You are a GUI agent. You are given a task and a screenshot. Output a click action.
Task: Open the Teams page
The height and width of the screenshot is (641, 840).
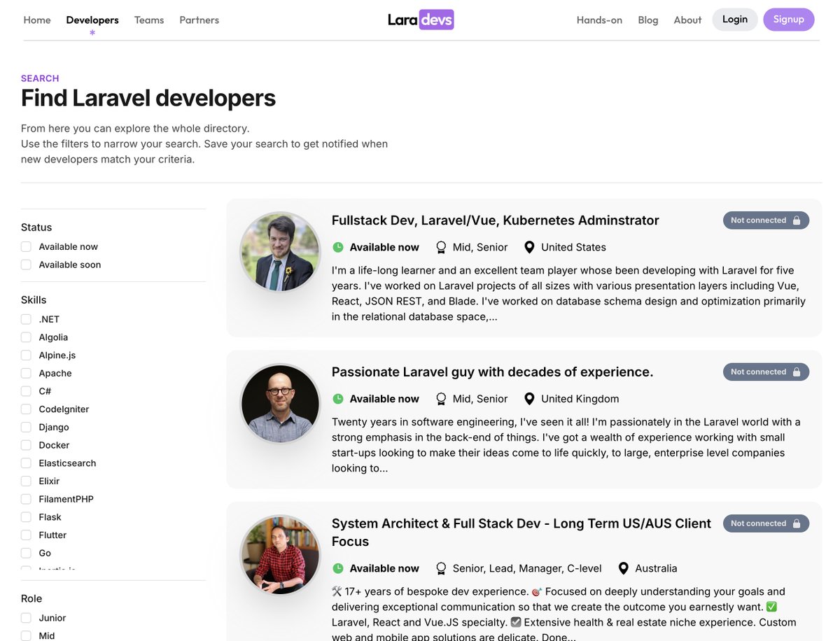(x=149, y=20)
